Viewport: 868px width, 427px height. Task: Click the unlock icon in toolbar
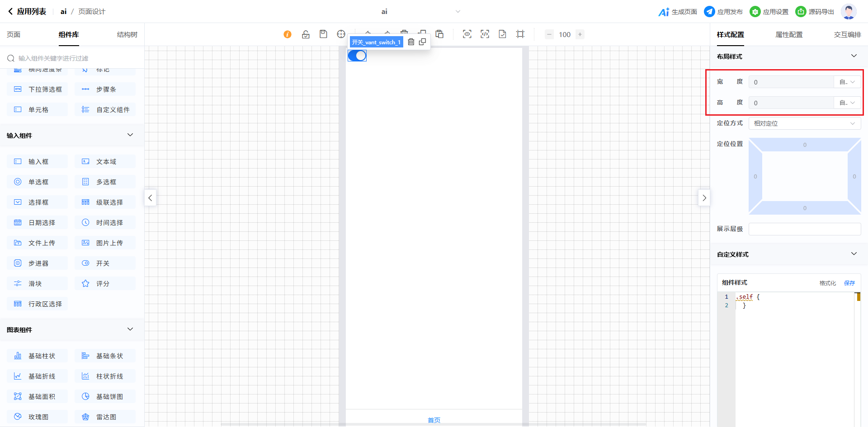tap(306, 34)
